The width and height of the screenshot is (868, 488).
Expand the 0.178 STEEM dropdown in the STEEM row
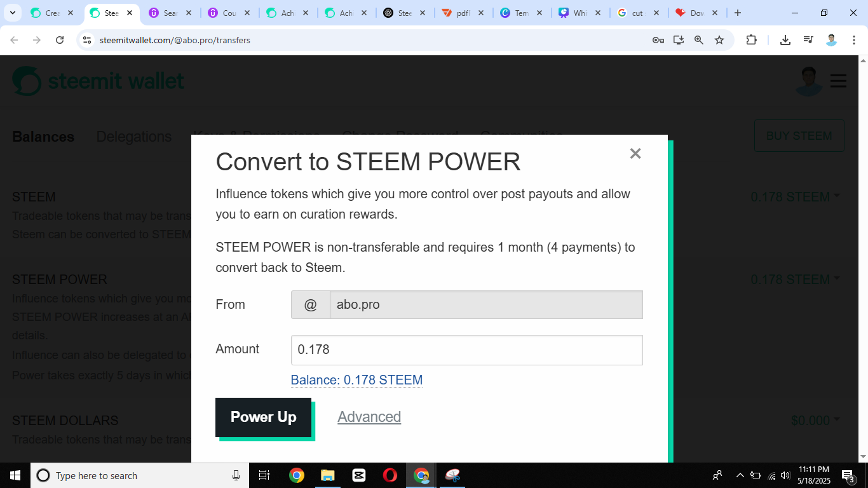[x=795, y=197]
